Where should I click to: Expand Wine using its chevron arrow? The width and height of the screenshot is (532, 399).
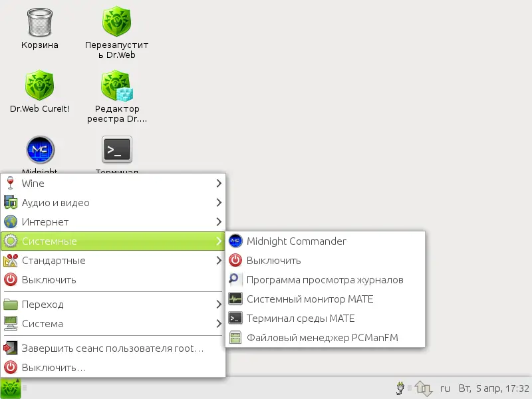[219, 184]
